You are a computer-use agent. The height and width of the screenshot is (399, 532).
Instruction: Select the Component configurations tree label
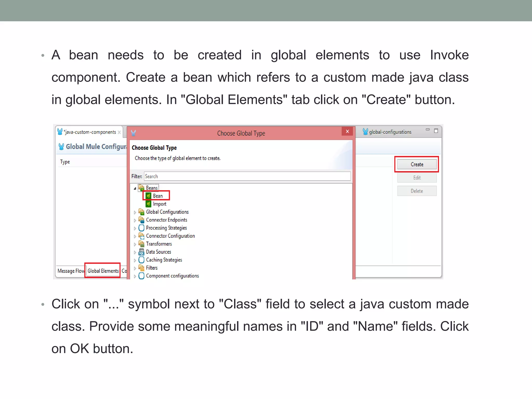[x=172, y=276]
